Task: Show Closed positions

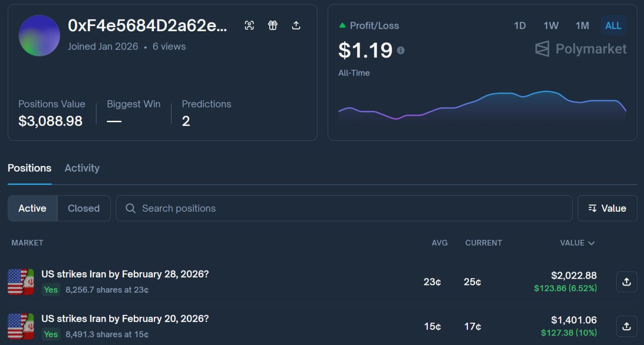Action: (84, 208)
